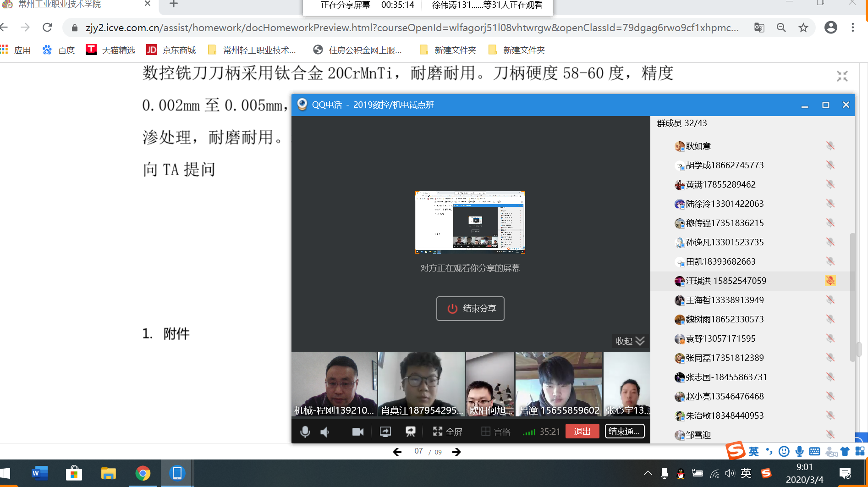Click the exit fullscreen icon in preview

pyautogui.click(x=842, y=76)
